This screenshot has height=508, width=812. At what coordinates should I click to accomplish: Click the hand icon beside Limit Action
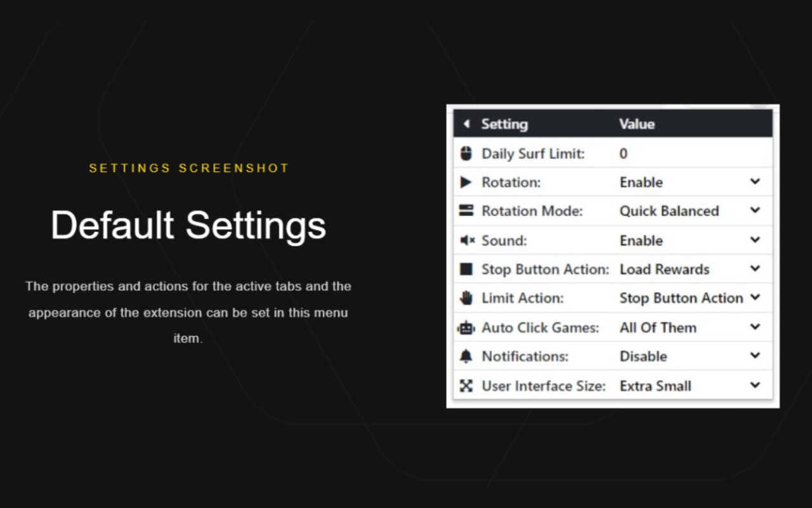pos(466,298)
